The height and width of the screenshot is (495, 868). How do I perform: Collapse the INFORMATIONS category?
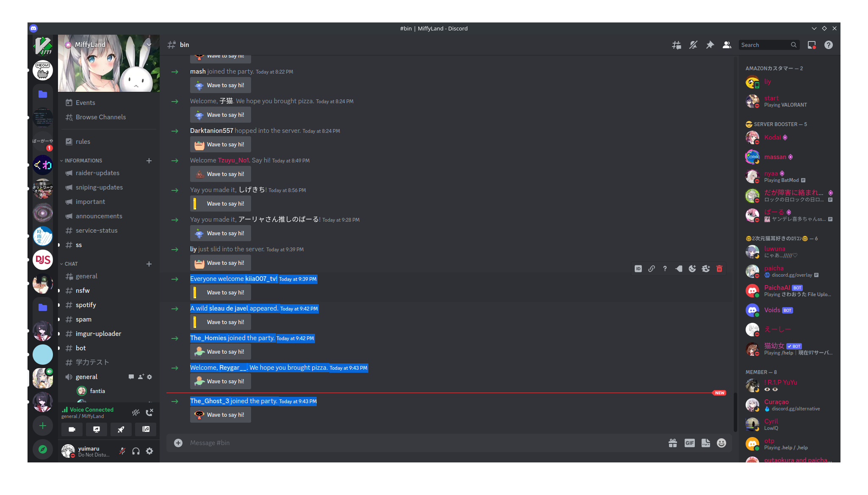pos(83,161)
